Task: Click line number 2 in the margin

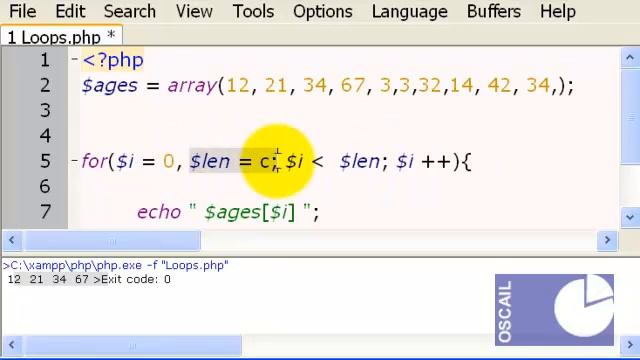Action: [x=45, y=85]
